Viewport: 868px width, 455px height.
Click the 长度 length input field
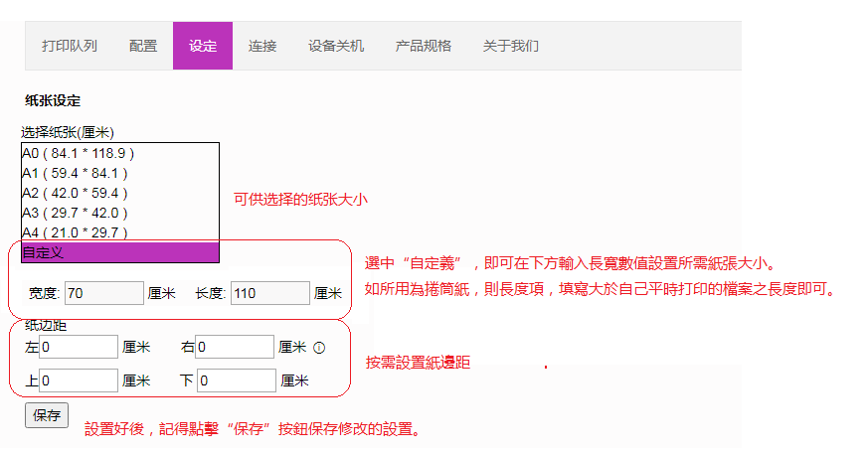270,293
